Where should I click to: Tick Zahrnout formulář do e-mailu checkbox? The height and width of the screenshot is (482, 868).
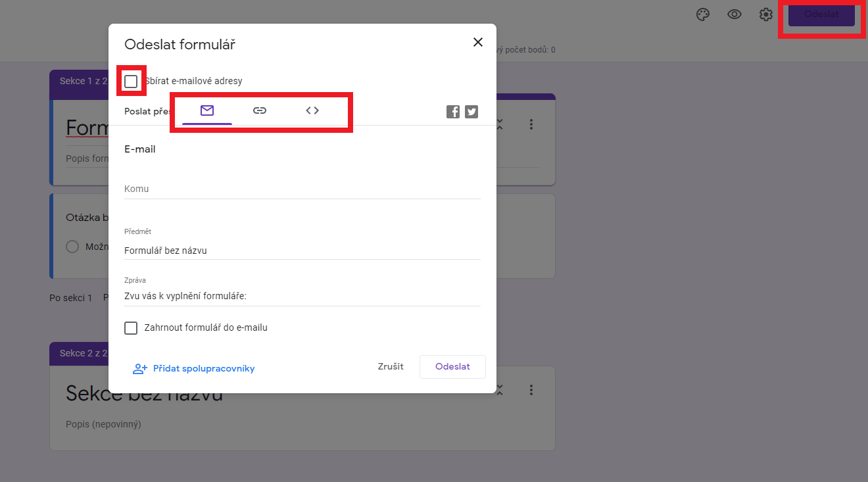point(131,327)
